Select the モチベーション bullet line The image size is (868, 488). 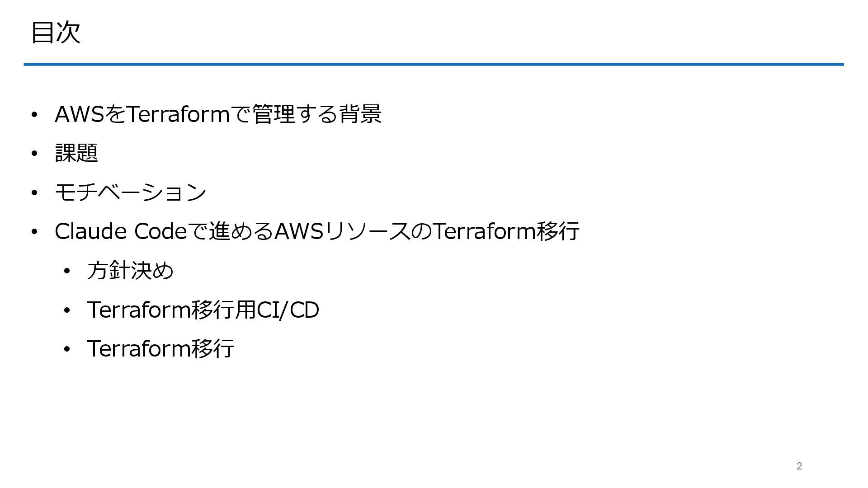[131, 192]
